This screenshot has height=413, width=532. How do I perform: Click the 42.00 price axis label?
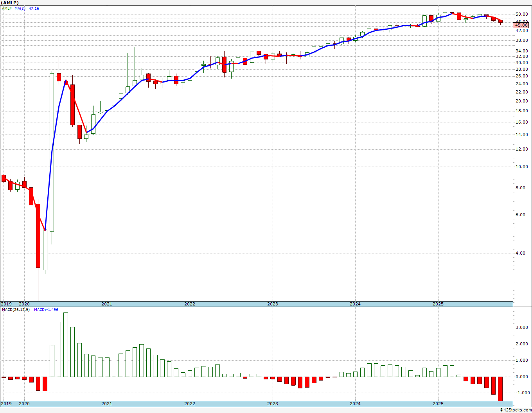coord(522,31)
